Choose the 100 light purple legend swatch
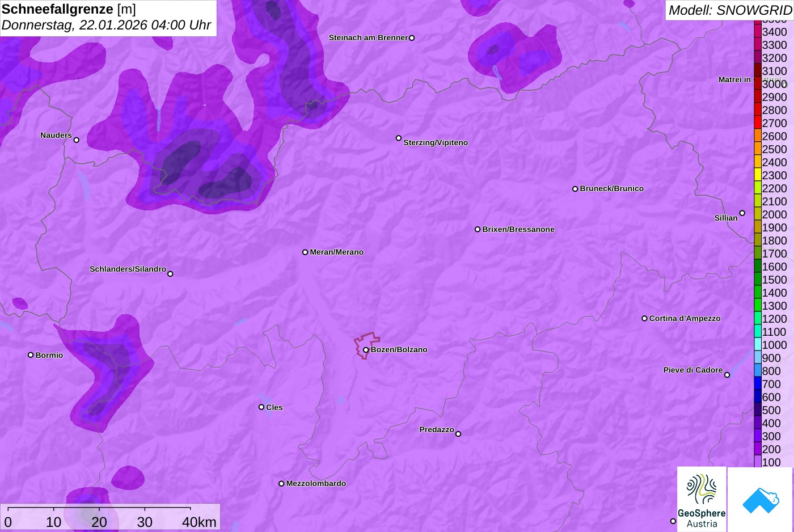This screenshot has width=794, height=532. (758, 462)
